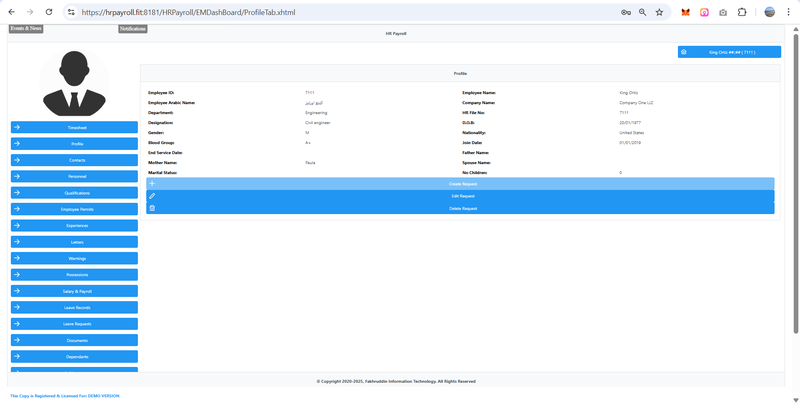Viewport: 800px width, 404px height.
Task: Click the pink circular extension icon
Action: point(704,12)
